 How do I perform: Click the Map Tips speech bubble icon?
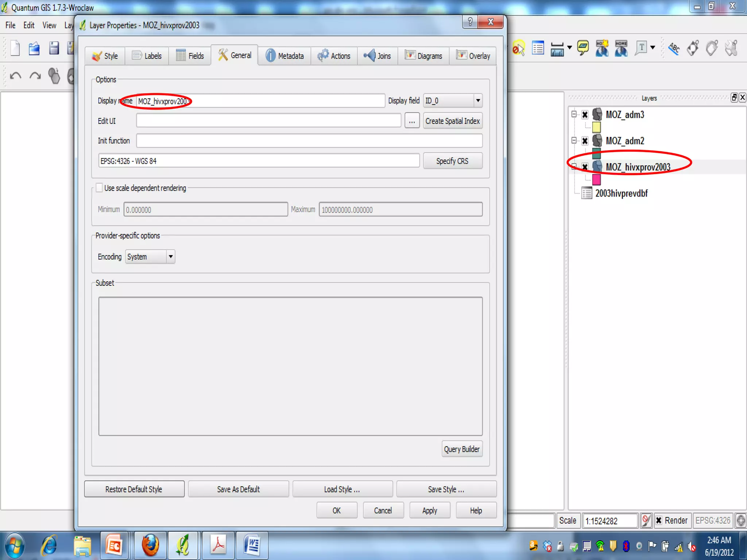(x=583, y=48)
